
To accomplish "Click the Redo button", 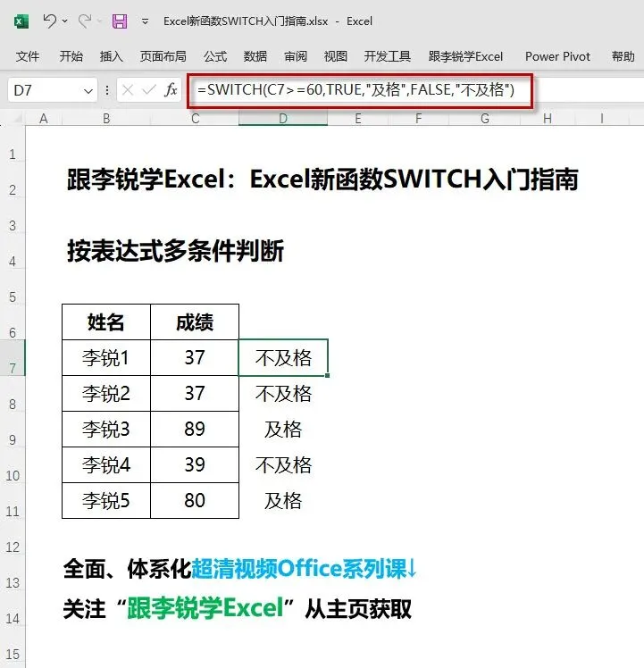I will [85, 21].
